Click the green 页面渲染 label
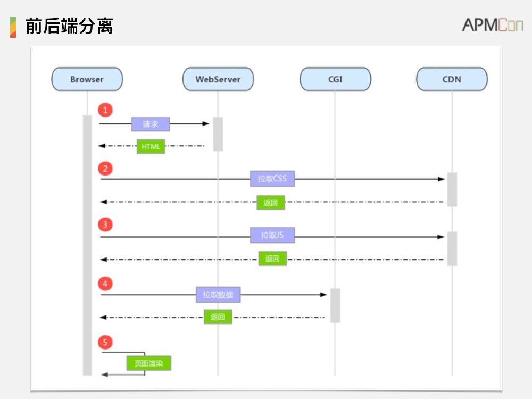 point(149,363)
